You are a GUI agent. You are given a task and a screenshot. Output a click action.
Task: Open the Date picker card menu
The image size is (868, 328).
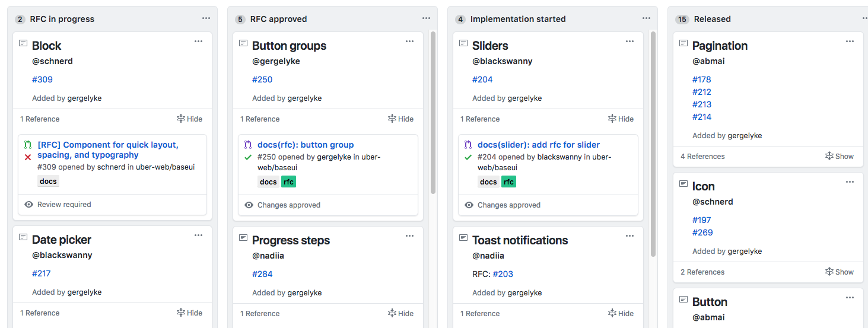[198, 235]
